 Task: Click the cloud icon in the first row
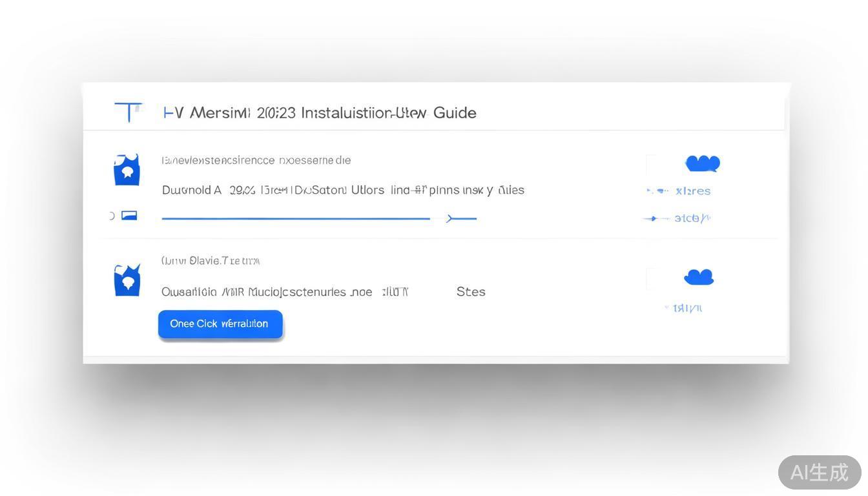pyautogui.click(x=703, y=163)
